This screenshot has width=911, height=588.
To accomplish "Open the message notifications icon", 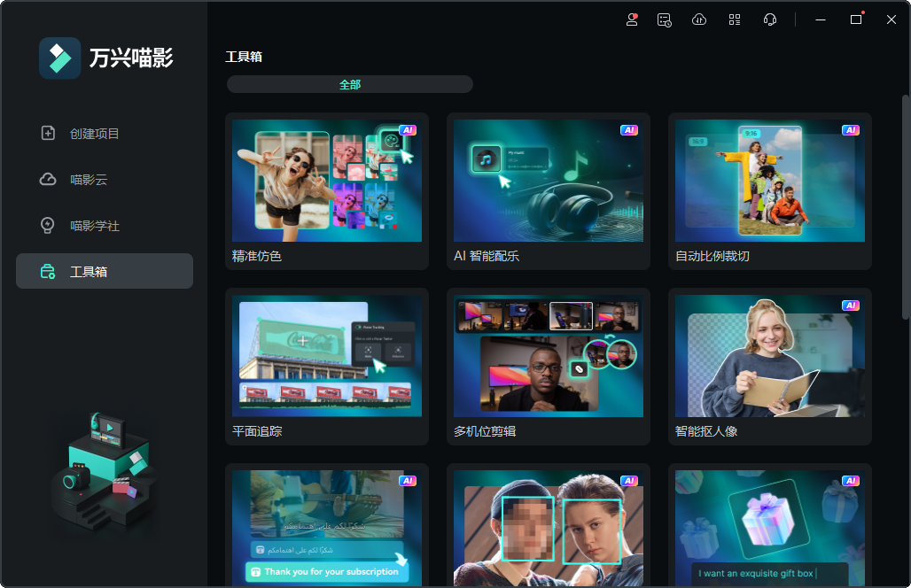I will point(664,20).
